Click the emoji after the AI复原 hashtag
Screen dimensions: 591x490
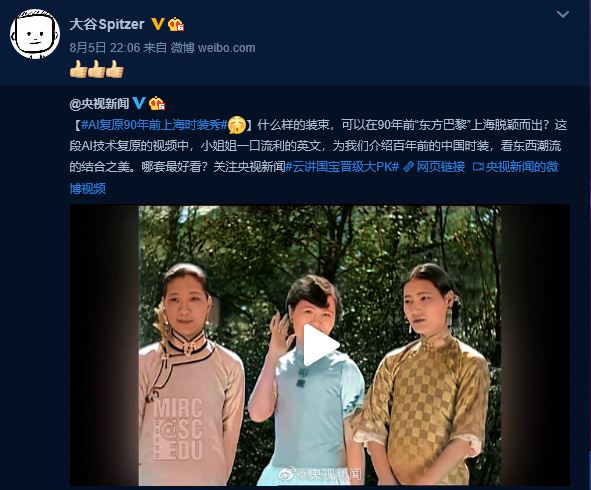click(237, 125)
